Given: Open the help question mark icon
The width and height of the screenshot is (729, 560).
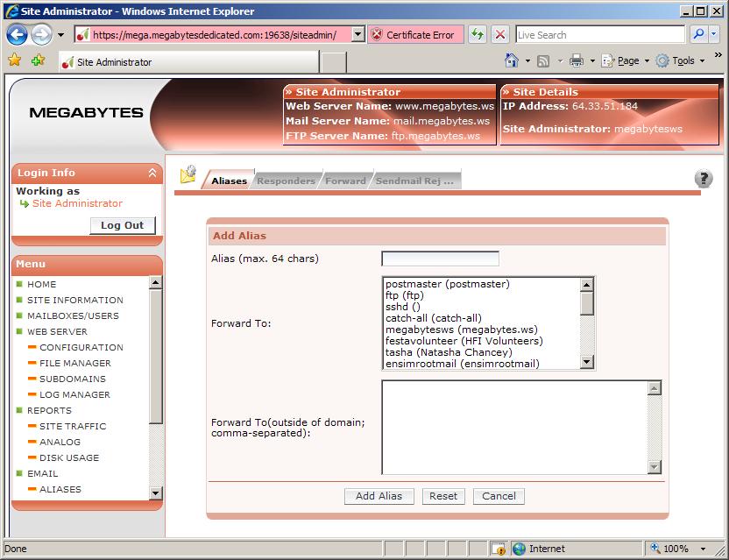Looking at the screenshot, I should tap(703, 179).
